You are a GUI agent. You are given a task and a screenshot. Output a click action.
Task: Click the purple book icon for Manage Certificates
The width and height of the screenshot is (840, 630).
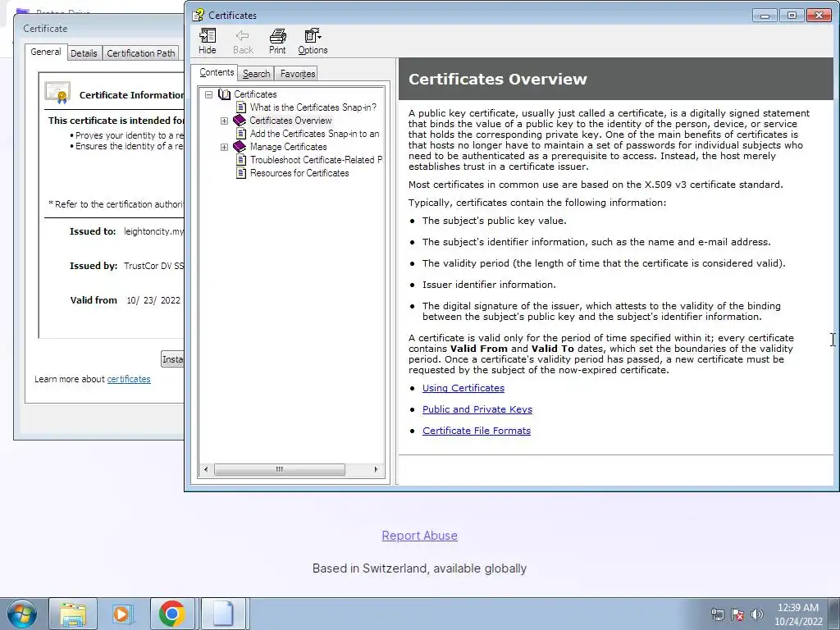coord(240,147)
